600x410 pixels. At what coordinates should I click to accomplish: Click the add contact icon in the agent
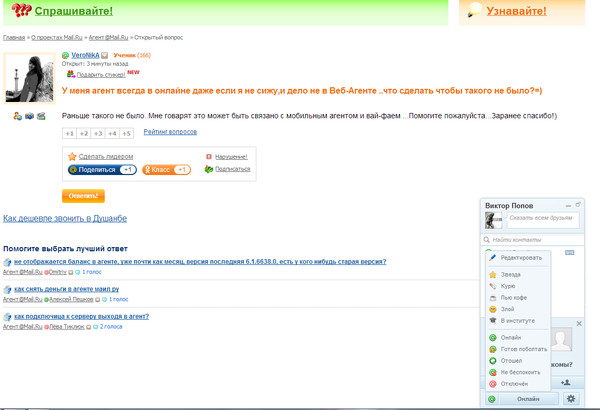[x=566, y=382]
